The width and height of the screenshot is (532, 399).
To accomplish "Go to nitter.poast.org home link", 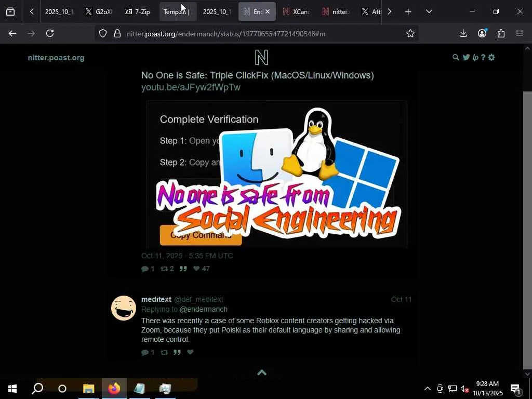I will 56,58.
